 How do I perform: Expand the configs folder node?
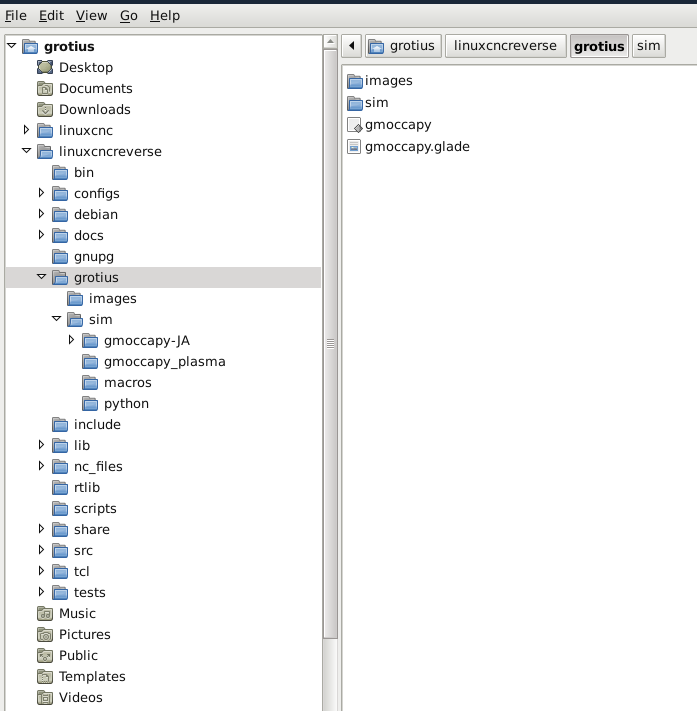click(x=42, y=193)
